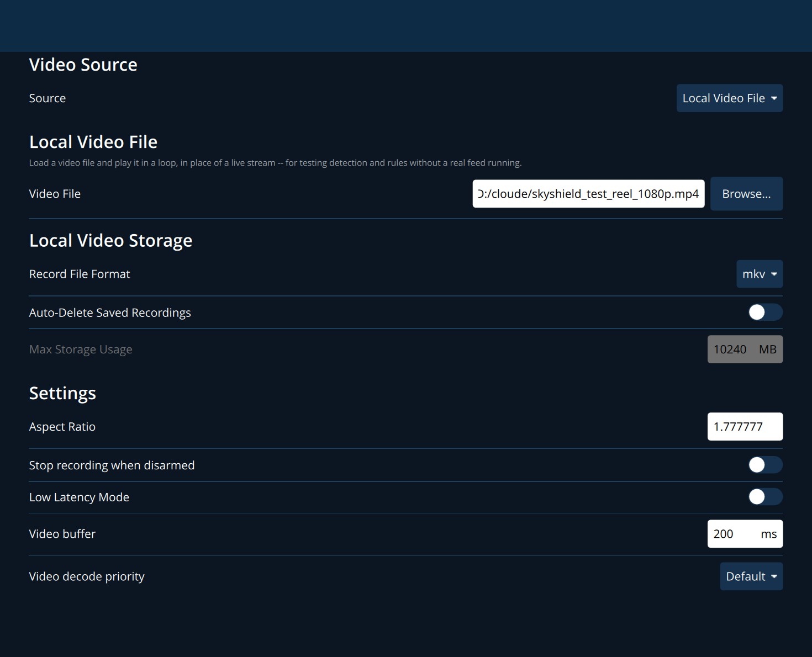Open the Source dropdown showing Local Video File
812x657 pixels.
pyautogui.click(x=729, y=98)
